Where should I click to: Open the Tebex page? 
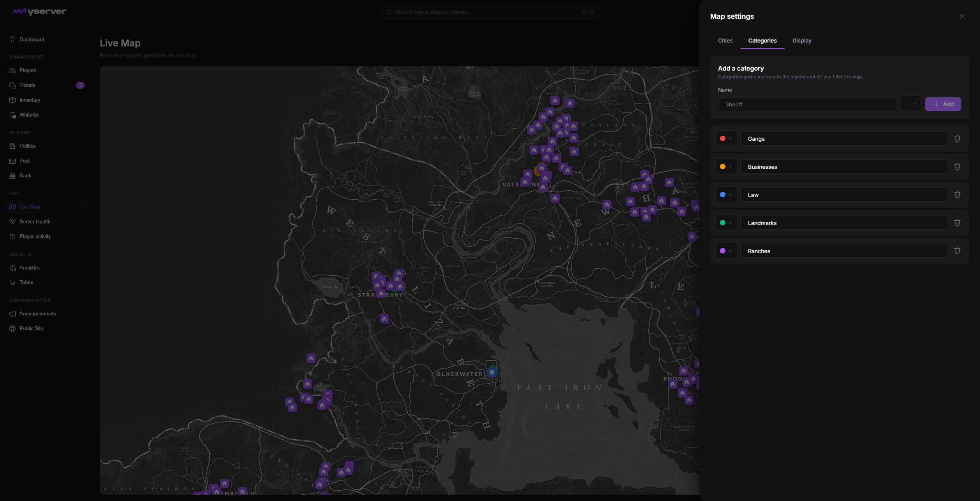pyautogui.click(x=47, y=282)
